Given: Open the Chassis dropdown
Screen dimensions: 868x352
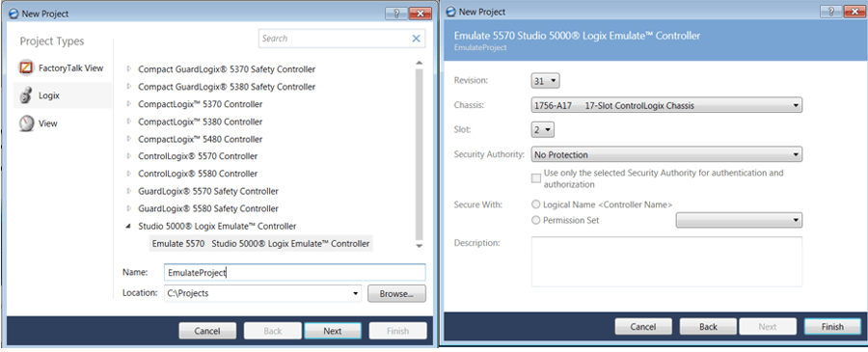Looking at the screenshot, I should (x=666, y=105).
